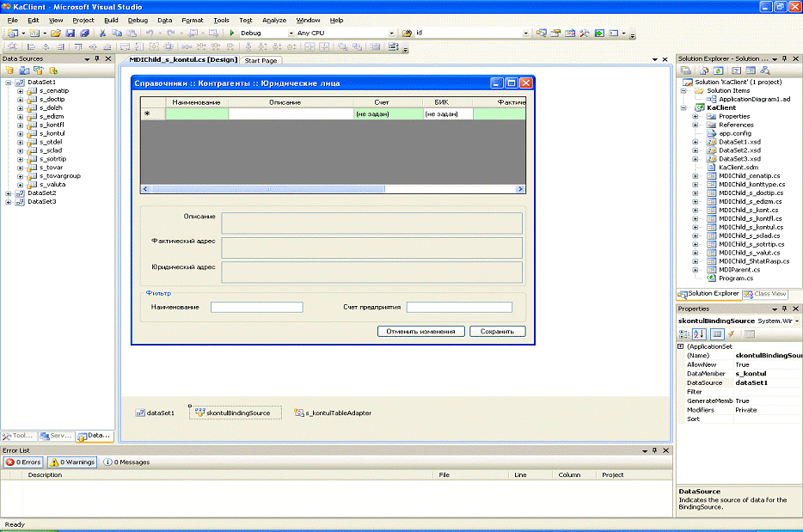Expand the s_tovar table node

(x=21, y=168)
